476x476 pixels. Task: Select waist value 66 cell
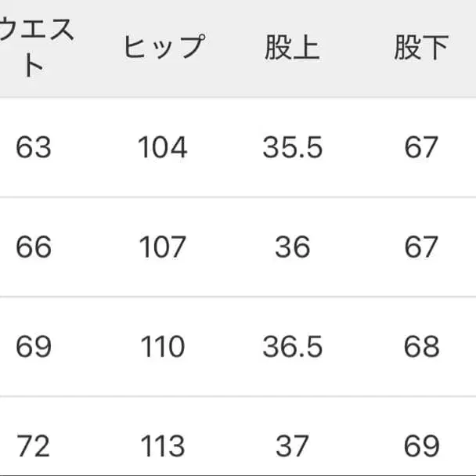pyautogui.click(x=34, y=247)
